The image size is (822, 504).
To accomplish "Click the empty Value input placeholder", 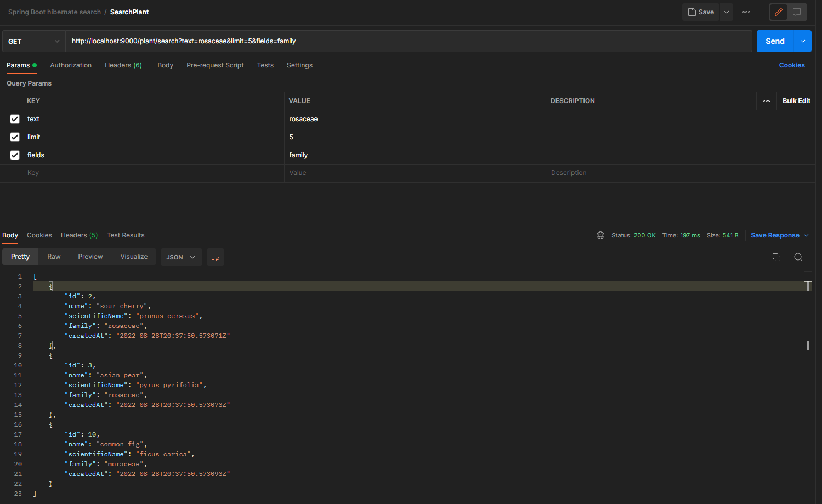I will 415,173.
